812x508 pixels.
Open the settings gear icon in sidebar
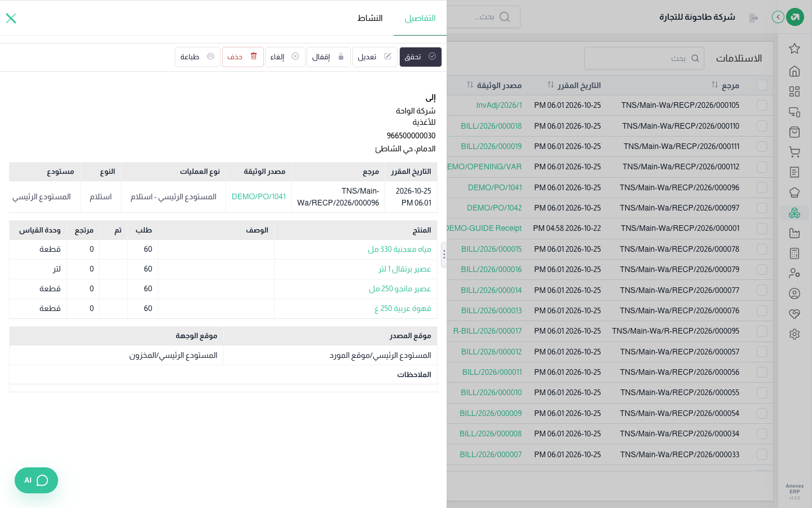pos(795,334)
